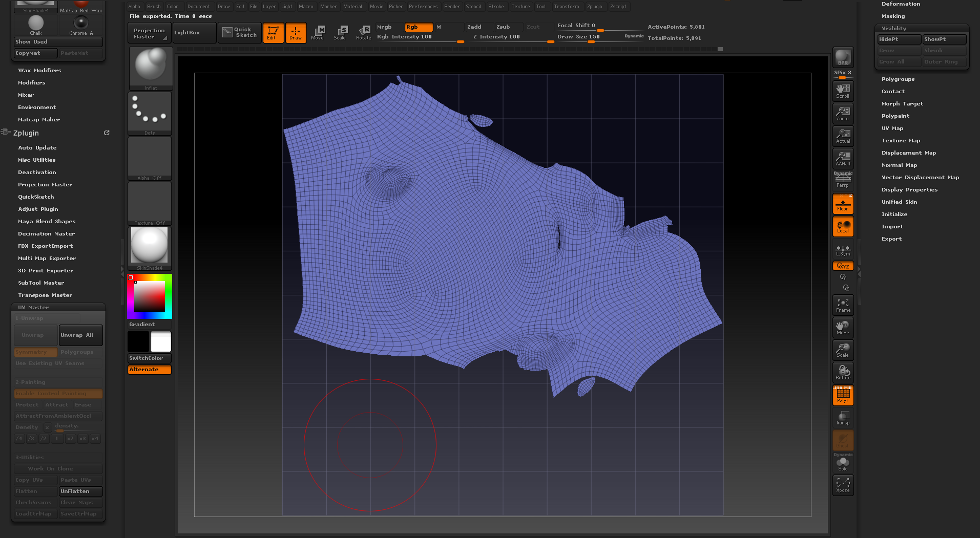Screen dimensions: 980x538
Task: Open the Brush menu
Action: 154,7
